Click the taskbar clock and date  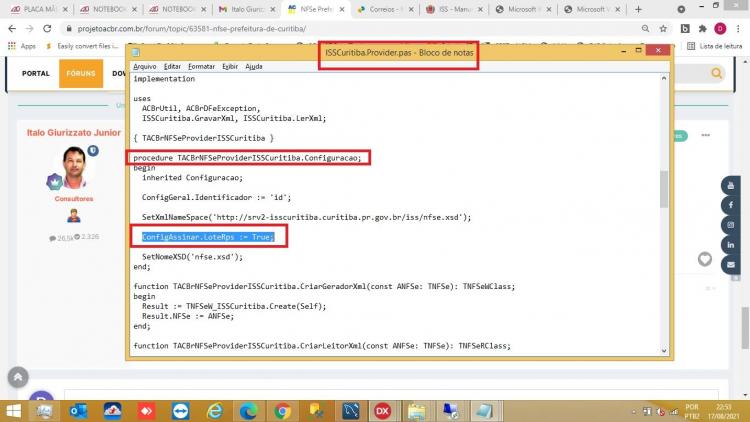tap(725, 411)
